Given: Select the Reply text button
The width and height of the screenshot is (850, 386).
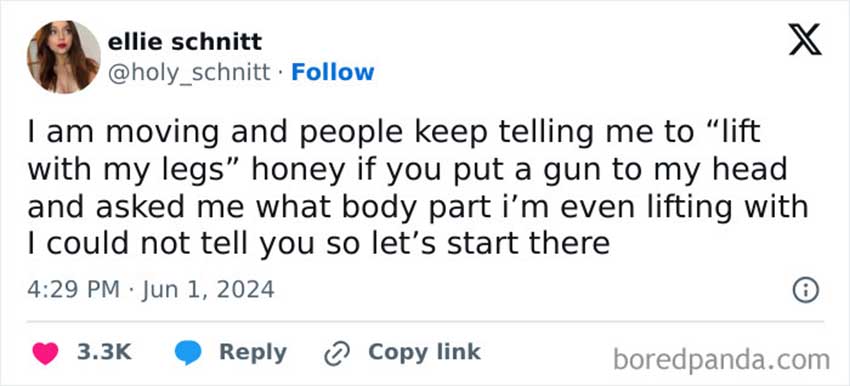Looking at the screenshot, I should click(253, 353).
